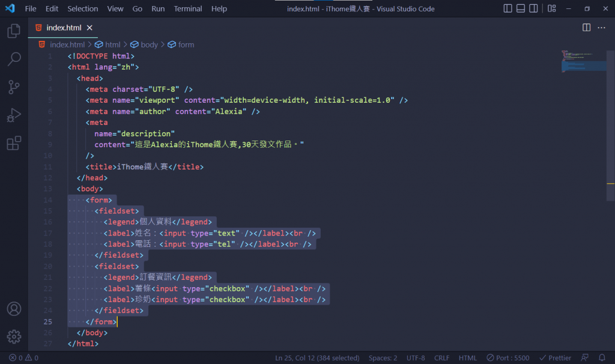
Task: Click the VS Code logo icon
Action: (10, 8)
